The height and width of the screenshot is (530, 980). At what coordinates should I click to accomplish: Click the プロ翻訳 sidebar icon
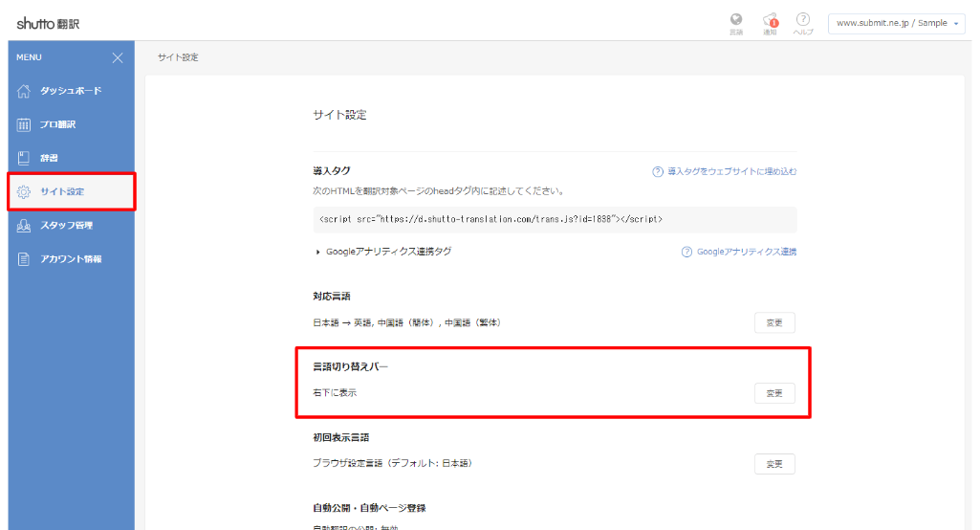pyautogui.click(x=24, y=124)
